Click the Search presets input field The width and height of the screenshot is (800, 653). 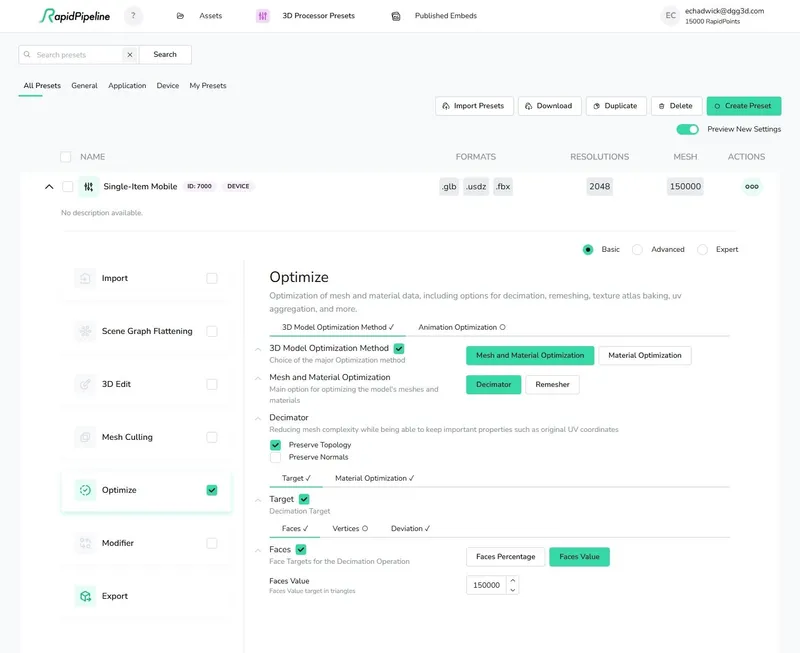[x=78, y=55]
